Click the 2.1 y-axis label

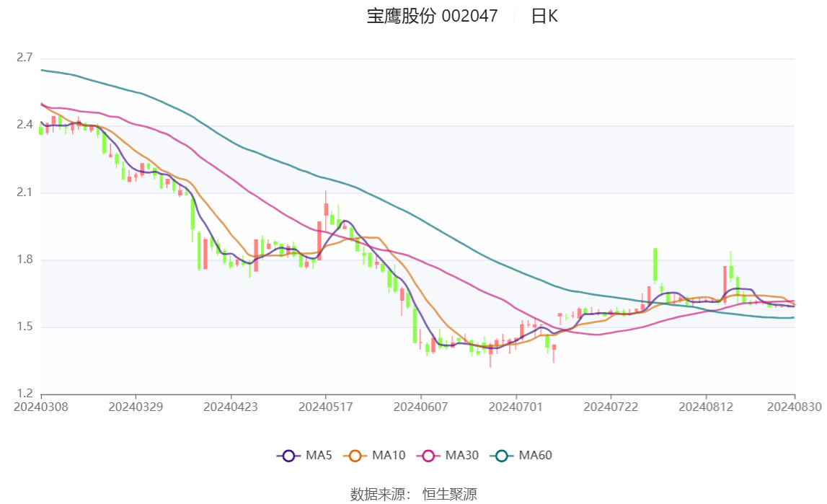click(25, 193)
